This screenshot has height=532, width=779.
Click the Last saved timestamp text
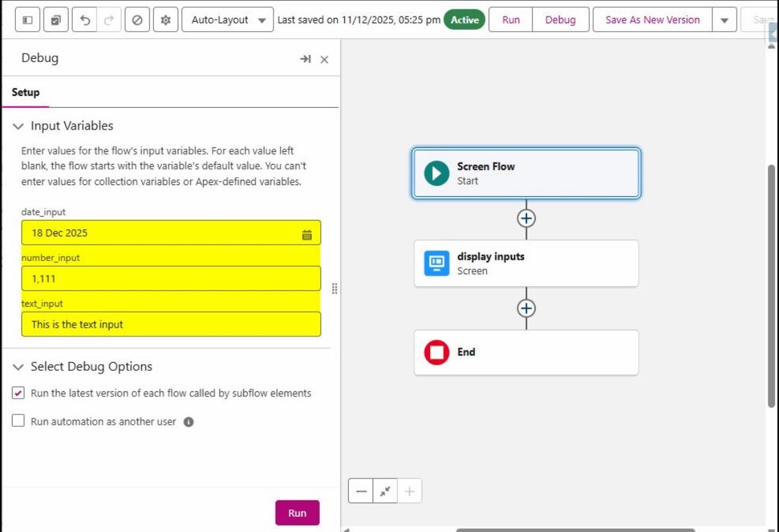click(359, 20)
